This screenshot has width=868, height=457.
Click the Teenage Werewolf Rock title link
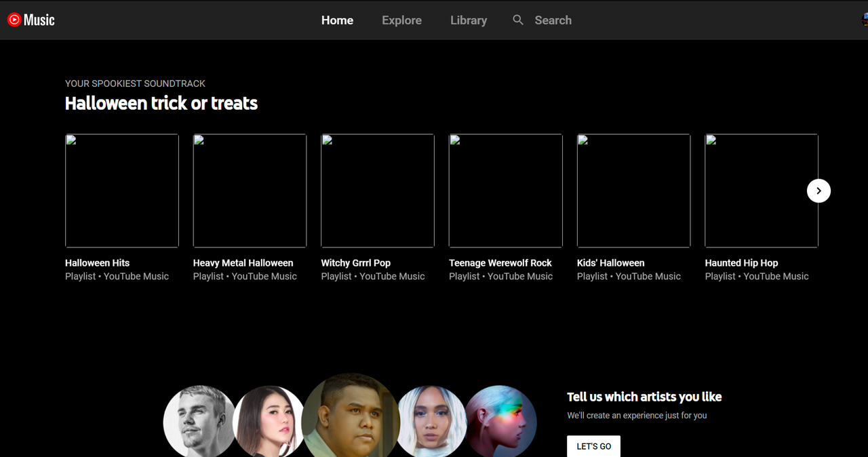pos(500,263)
